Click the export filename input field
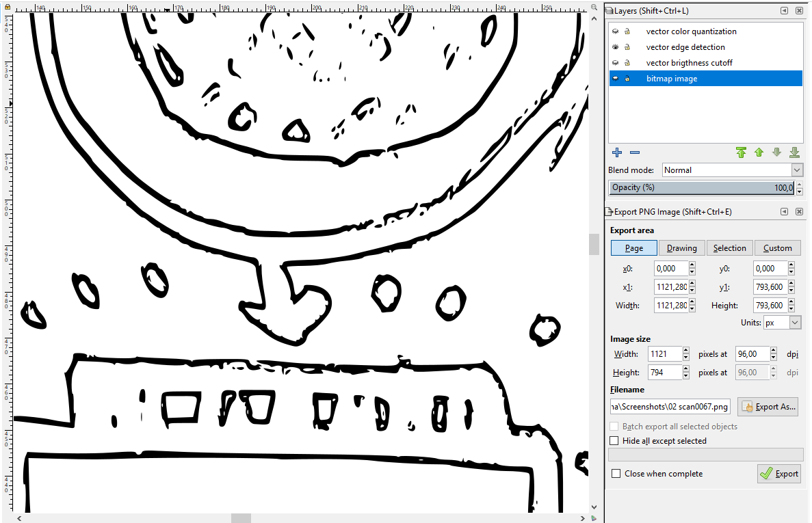 click(x=670, y=406)
